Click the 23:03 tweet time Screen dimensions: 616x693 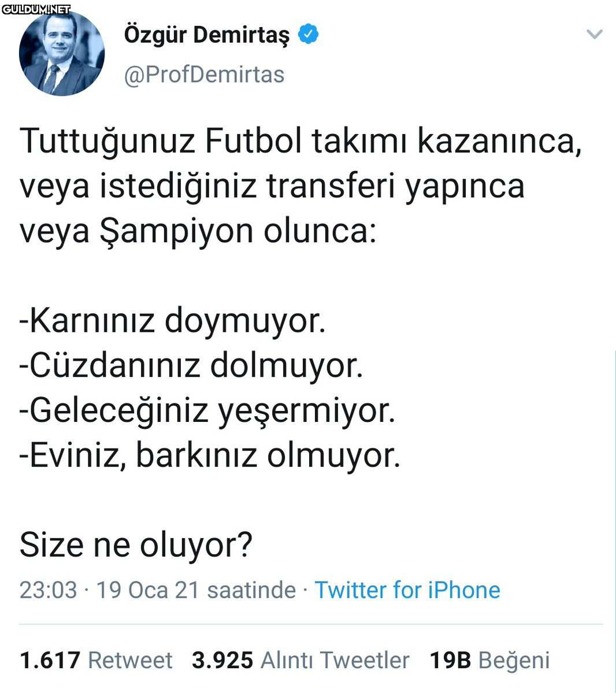(48, 590)
